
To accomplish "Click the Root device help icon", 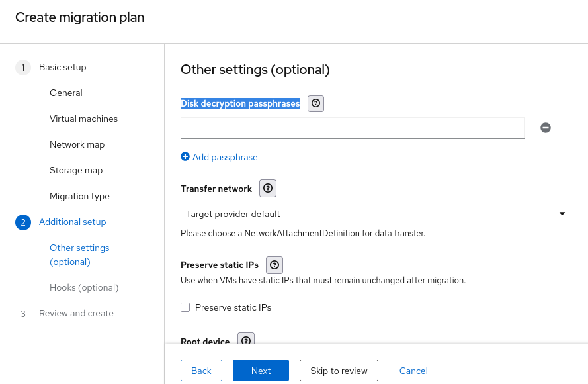I will 246,341.
